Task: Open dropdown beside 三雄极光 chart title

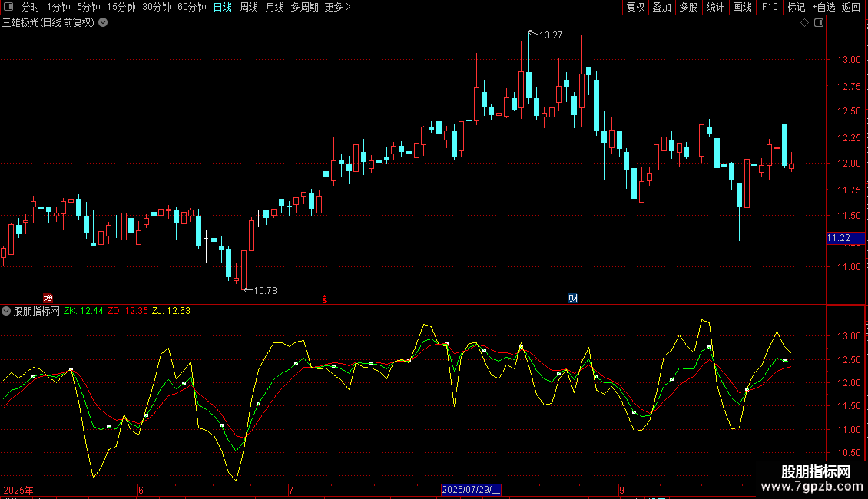Action: click(103, 23)
